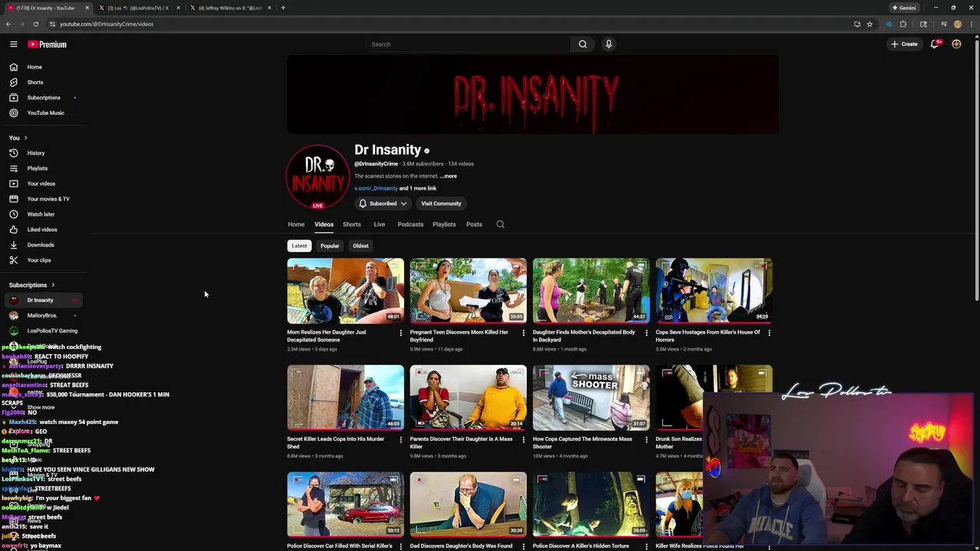Open MalloryBros. in subscriptions list

pyautogui.click(x=44, y=315)
